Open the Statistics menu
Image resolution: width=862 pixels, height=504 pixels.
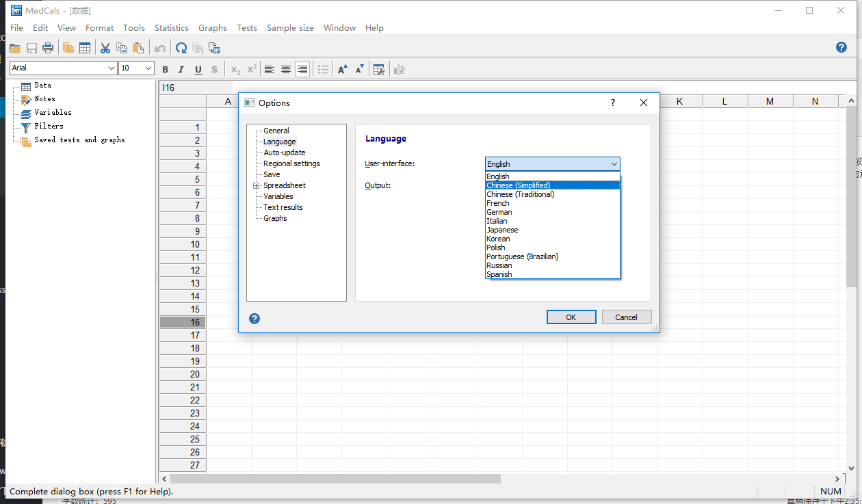click(x=172, y=28)
